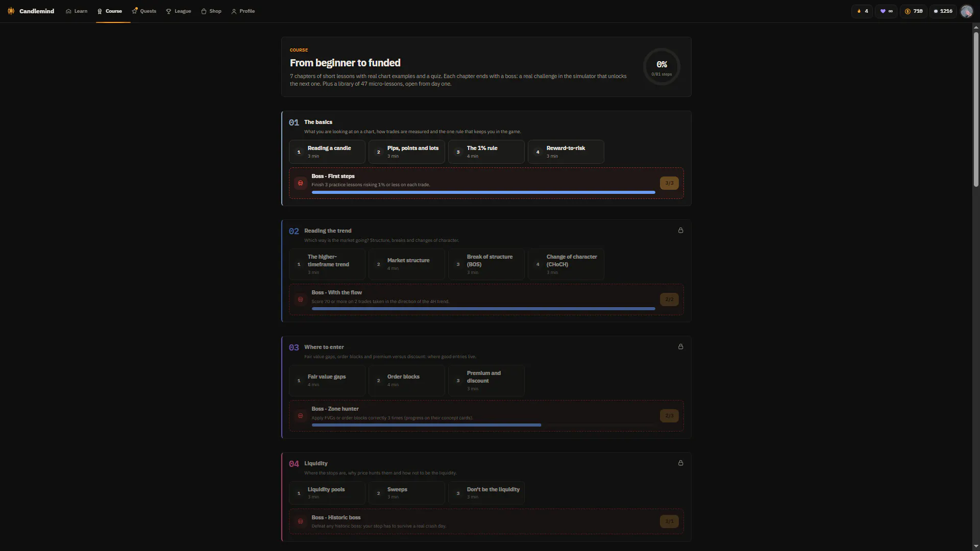Click the Candlemind logo icon
This screenshot has width=980, height=551.
point(11,11)
